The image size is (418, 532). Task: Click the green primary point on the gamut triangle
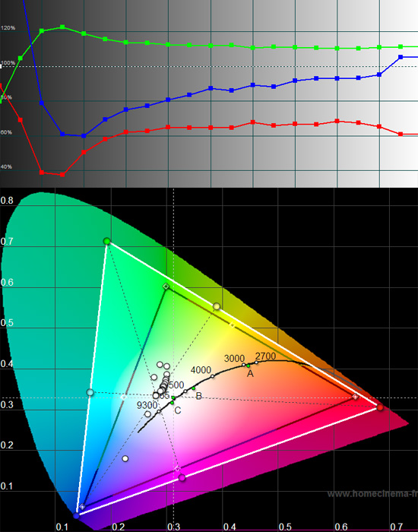(x=107, y=241)
